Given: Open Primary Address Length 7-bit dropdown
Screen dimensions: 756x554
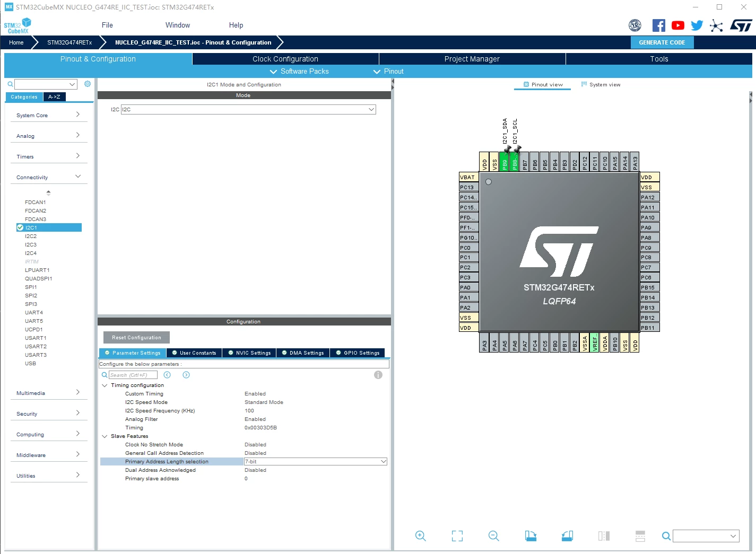Looking at the screenshot, I should click(315, 462).
